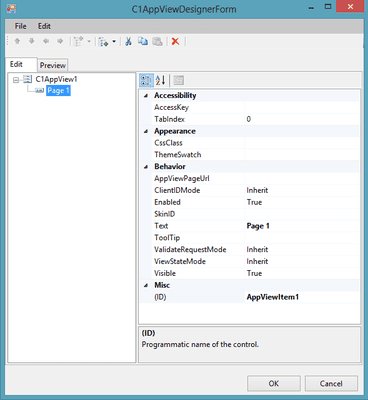Image resolution: width=368 pixels, height=400 pixels.
Task: Edit the TabIndex value 0
Action: [x=302, y=119]
